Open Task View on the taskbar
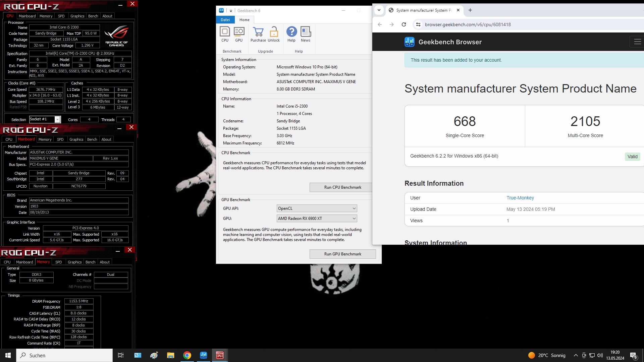 (121, 355)
